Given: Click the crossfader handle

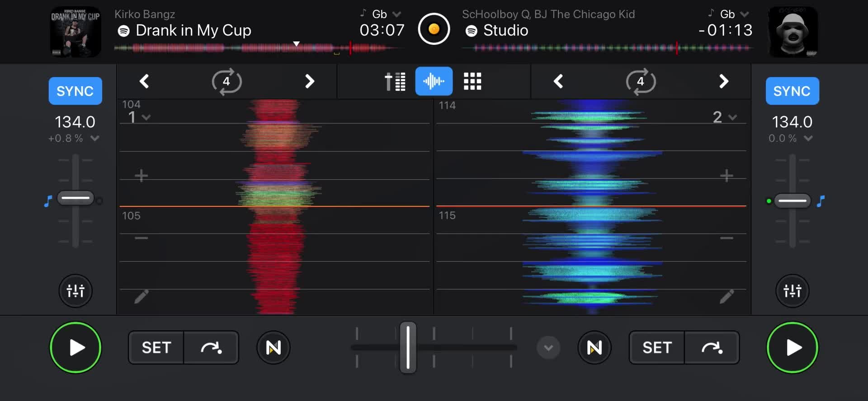Looking at the screenshot, I should pyautogui.click(x=408, y=347).
